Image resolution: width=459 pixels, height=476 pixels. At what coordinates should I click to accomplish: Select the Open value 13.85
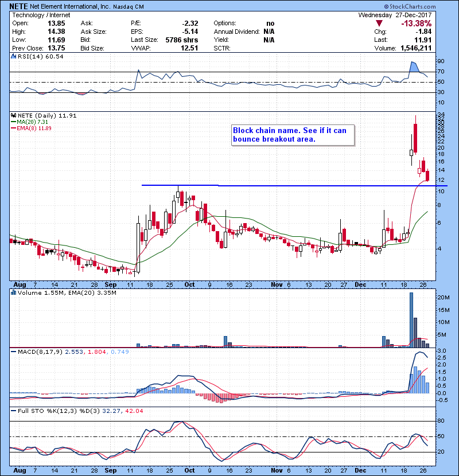(56, 24)
